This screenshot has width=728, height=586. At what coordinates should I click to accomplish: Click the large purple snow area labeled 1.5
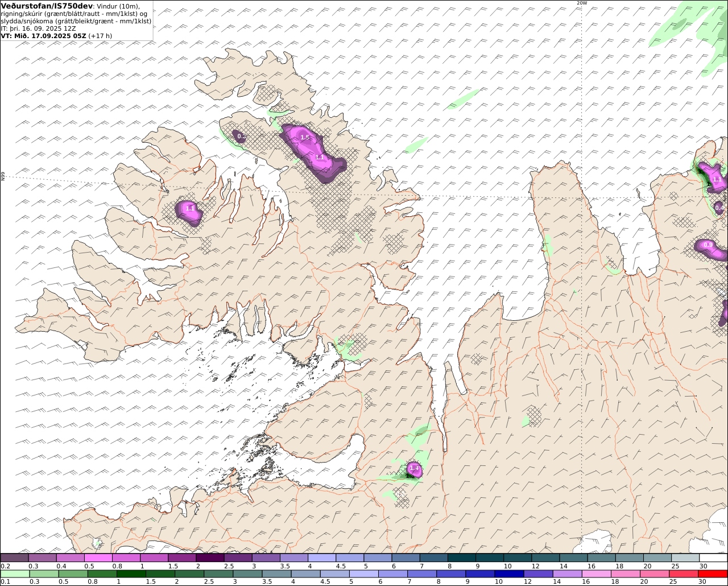coord(313,152)
